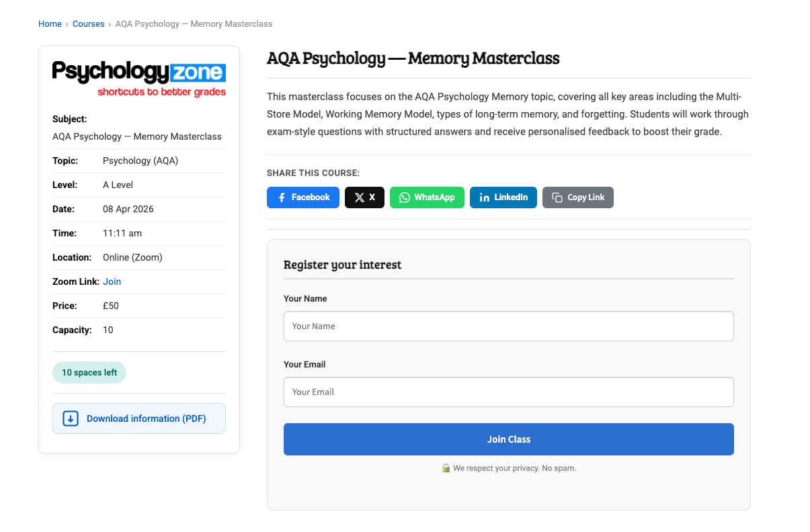Click the 'SHARE THIS COURSE:' label
The image size is (810, 532).
[313, 173]
